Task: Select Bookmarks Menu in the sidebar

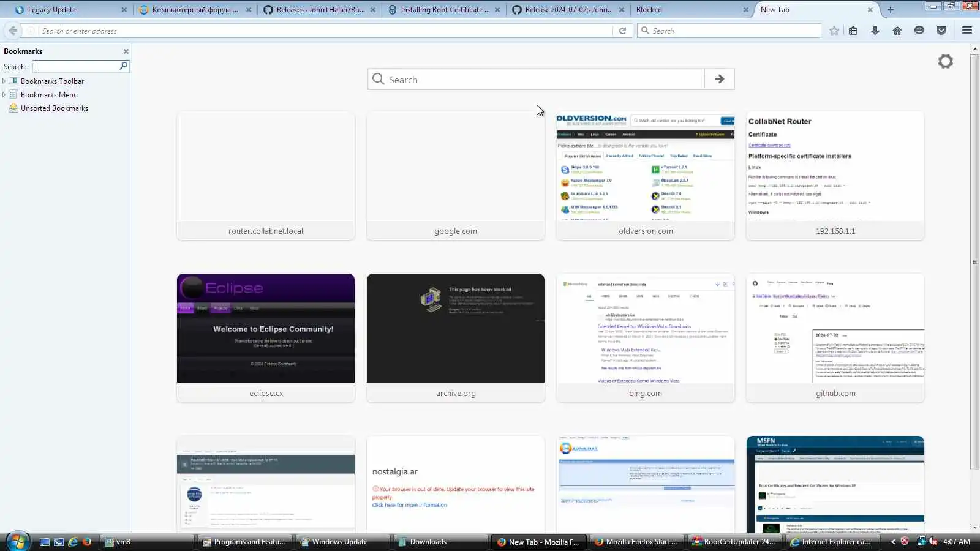Action: [x=49, y=95]
